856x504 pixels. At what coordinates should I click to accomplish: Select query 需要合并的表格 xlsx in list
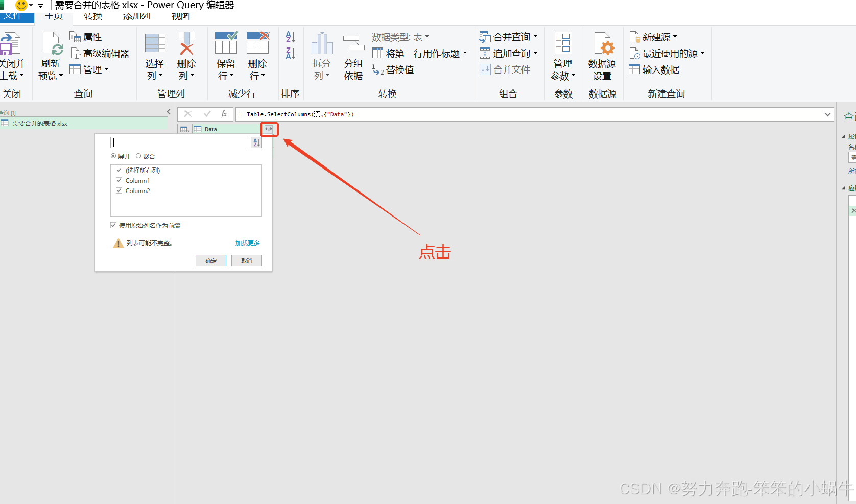pos(84,123)
